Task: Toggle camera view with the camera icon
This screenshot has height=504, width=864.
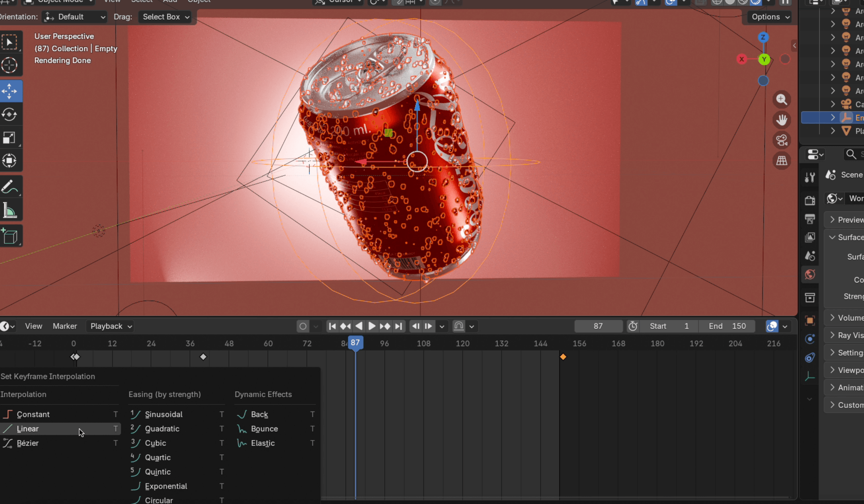Action: coord(782,140)
